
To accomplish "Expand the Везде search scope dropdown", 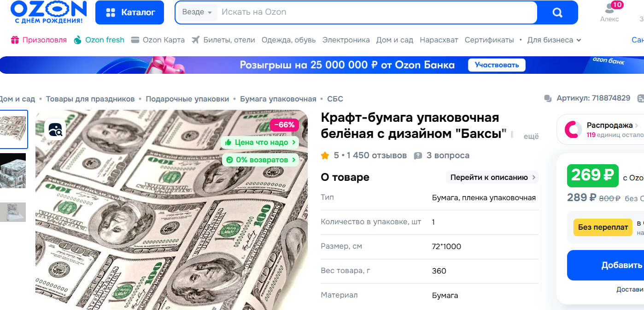I will [x=197, y=12].
